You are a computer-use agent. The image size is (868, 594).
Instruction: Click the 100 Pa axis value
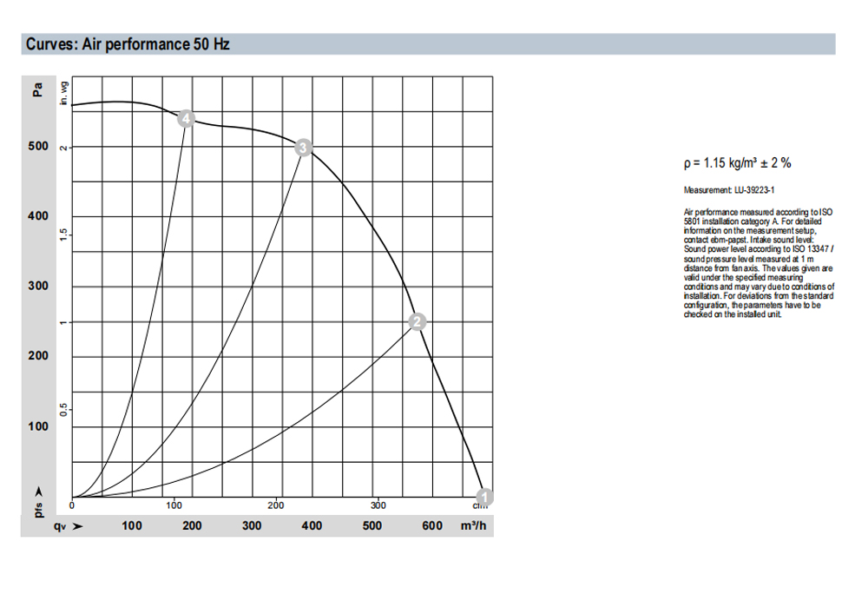[x=38, y=426]
